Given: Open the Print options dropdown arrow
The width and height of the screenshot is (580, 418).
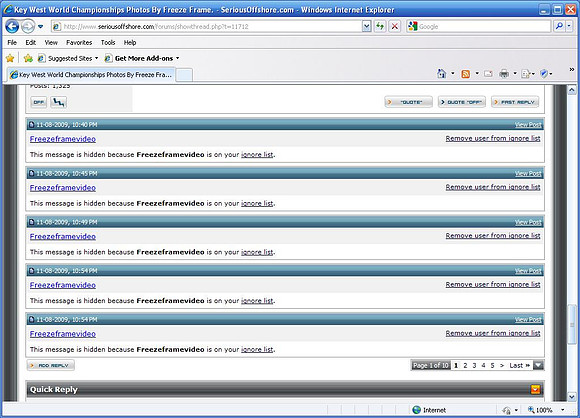Looking at the screenshot, I should click(x=515, y=74).
